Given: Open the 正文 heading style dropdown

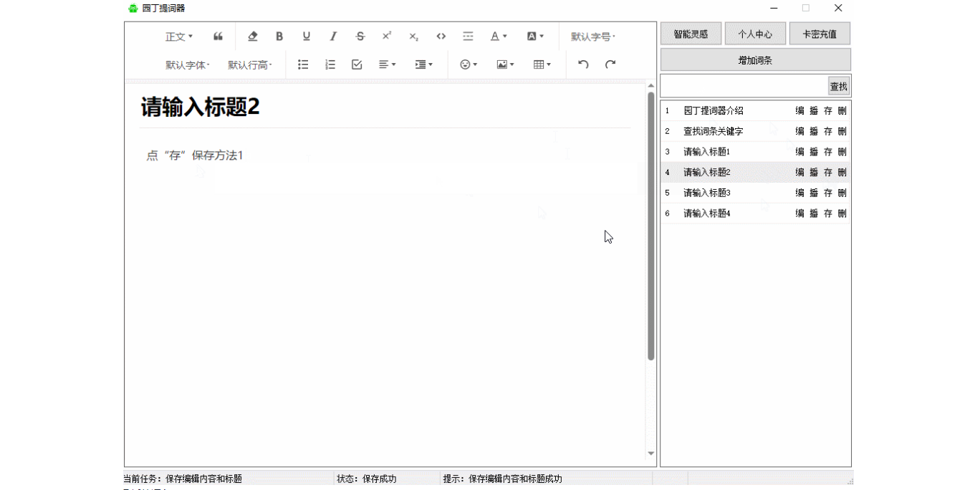Looking at the screenshot, I should (179, 37).
